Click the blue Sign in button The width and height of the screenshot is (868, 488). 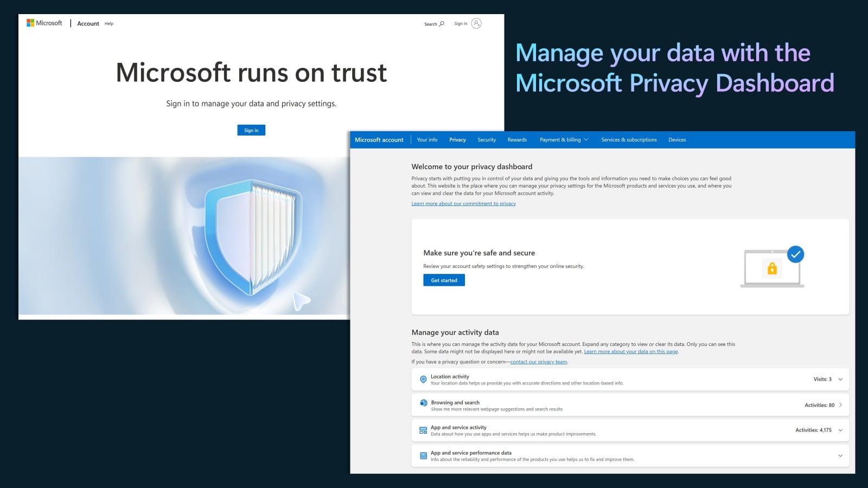coord(251,130)
